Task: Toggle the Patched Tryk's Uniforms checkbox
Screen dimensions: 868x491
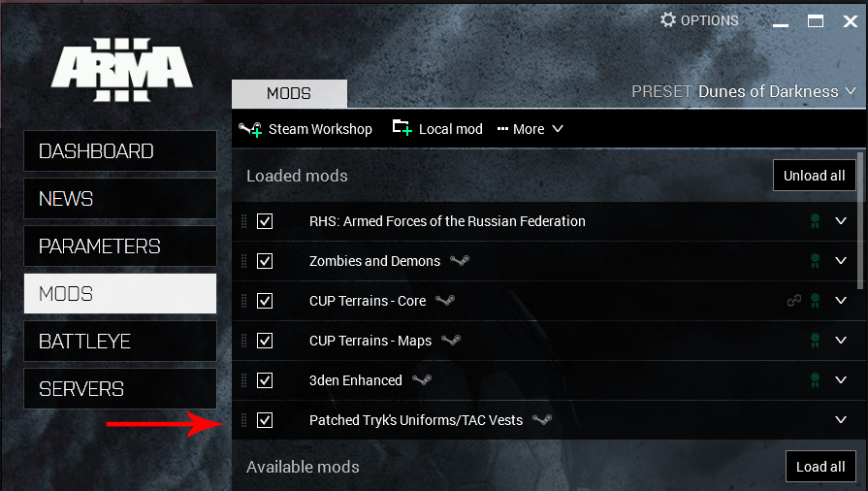Action: tap(265, 420)
